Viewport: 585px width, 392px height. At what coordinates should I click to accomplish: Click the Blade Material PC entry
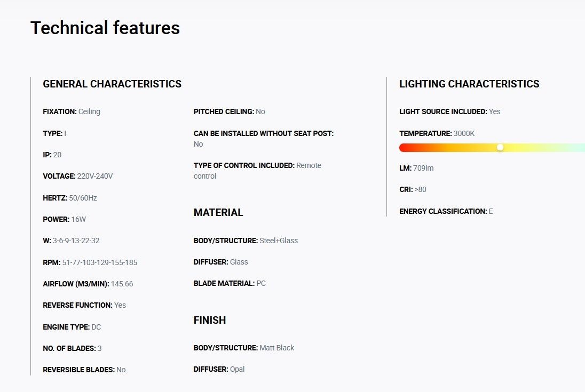[230, 284]
